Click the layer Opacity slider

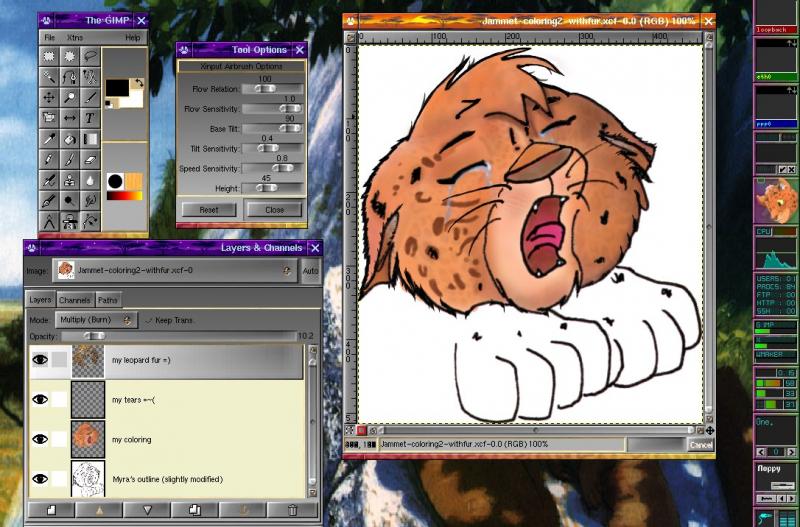tap(180, 336)
